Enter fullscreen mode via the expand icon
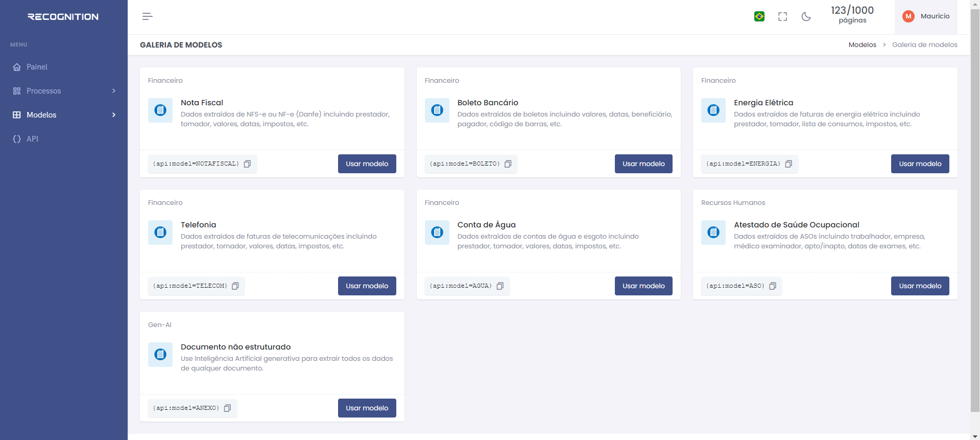The width and height of the screenshot is (980, 440). click(x=782, y=16)
